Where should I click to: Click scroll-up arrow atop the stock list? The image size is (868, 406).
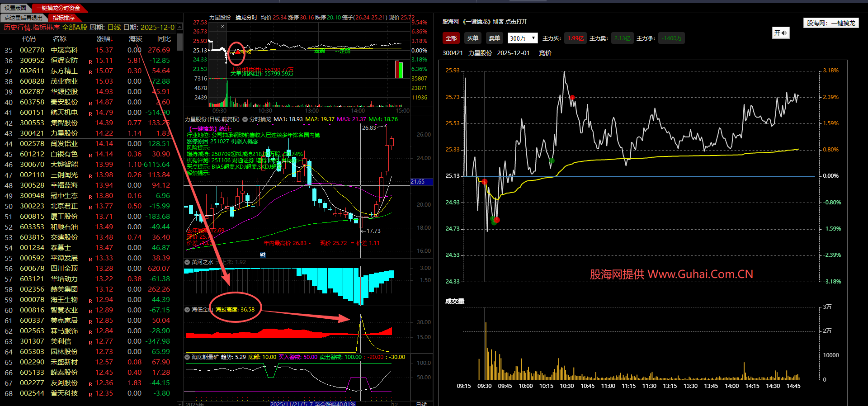coord(179,27)
